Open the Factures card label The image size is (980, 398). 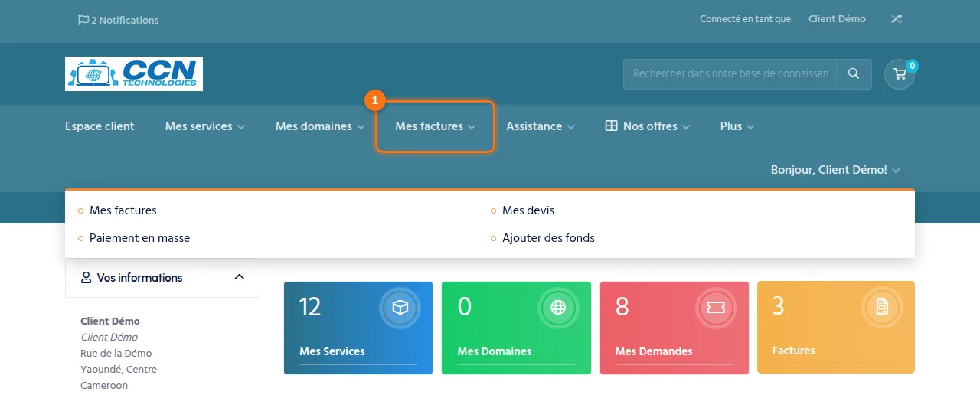click(x=794, y=351)
